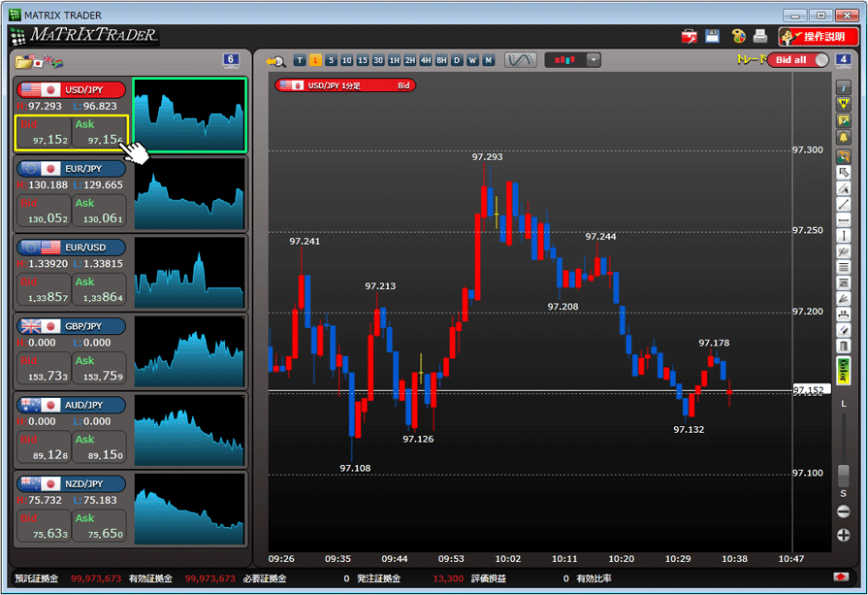Viewport: 868px width, 595px height.
Task: Switch chart to 15-minute timeframe
Action: click(x=362, y=60)
